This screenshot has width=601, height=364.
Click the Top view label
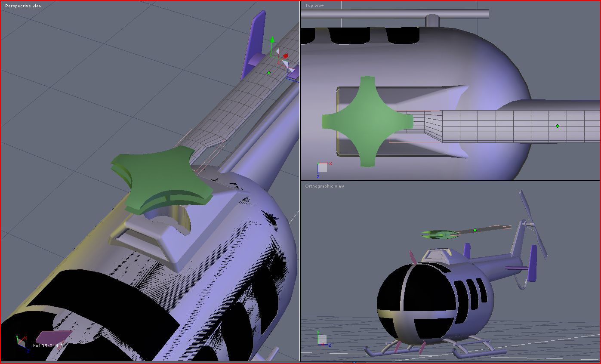(x=314, y=6)
